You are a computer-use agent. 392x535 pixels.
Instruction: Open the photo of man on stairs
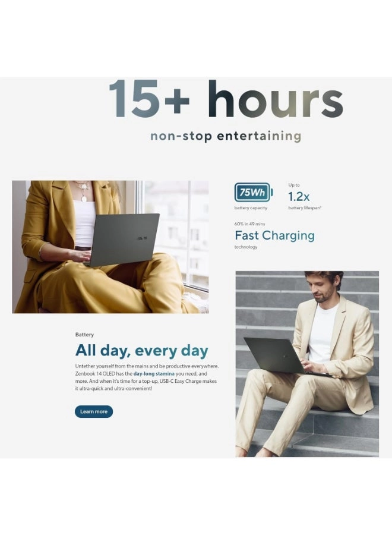(307, 364)
